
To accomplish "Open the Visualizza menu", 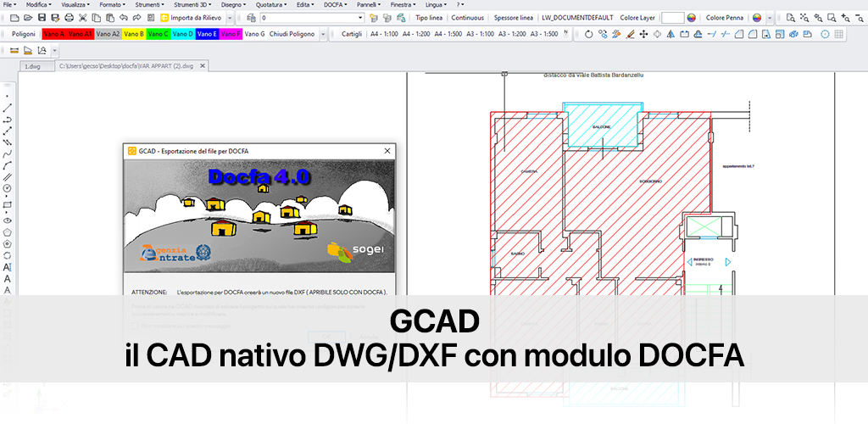I will pyautogui.click(x=75, y=4).
